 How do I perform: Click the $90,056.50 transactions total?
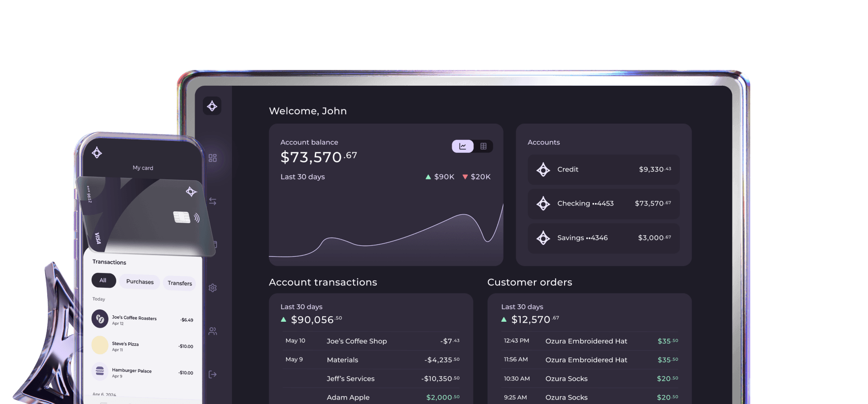click(316, 320)
